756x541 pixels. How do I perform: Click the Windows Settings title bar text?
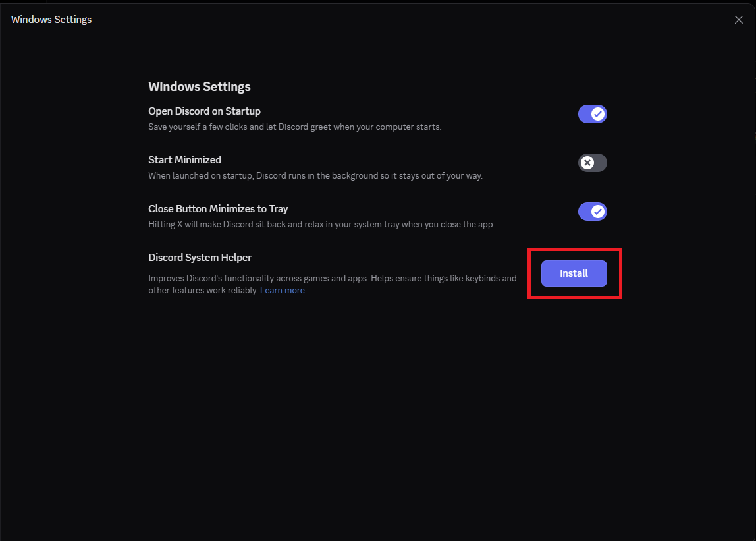[51, 20]
